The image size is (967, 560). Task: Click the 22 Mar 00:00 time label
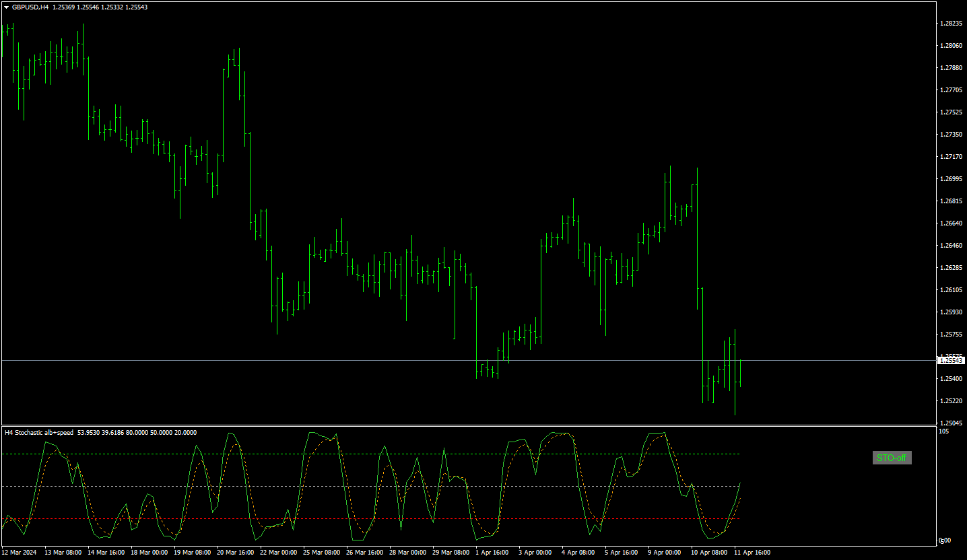tap(279, 553)
